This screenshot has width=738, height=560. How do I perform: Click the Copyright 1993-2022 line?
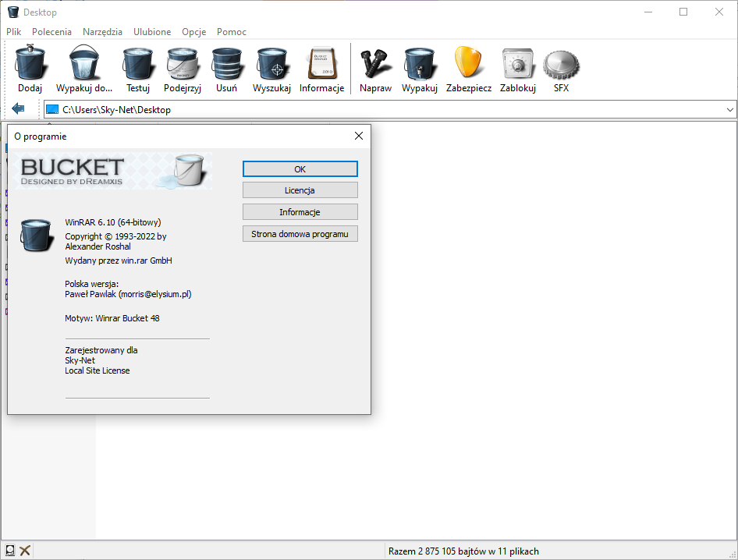[x=115, y=236]
